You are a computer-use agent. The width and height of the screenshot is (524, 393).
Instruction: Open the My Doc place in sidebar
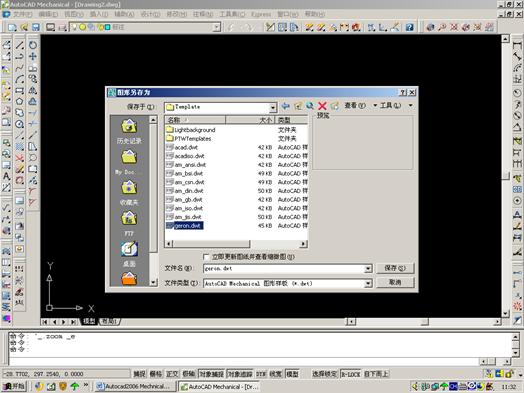coord(129,157)
